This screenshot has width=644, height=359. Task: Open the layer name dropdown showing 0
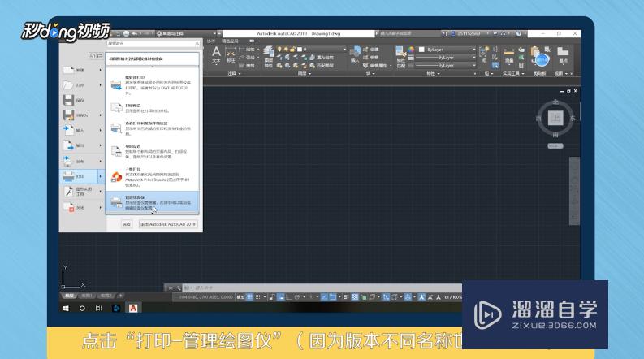(x=322, y=50)
